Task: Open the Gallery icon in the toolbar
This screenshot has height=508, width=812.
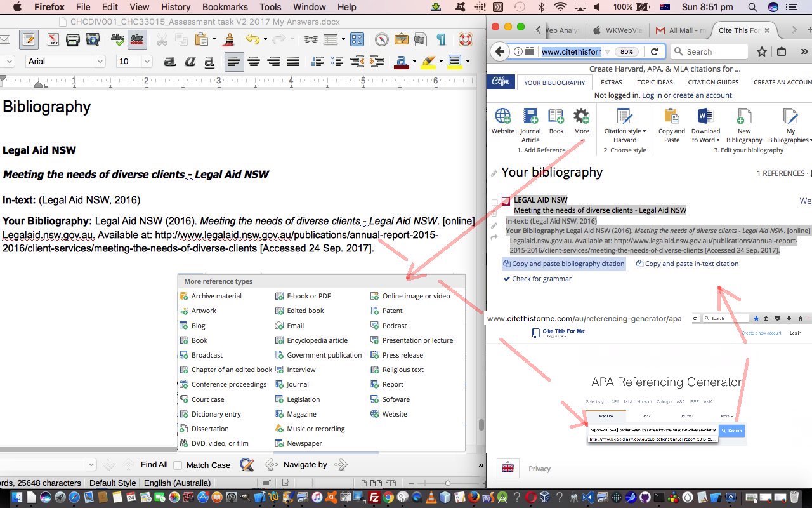Action: coord(401,39)
